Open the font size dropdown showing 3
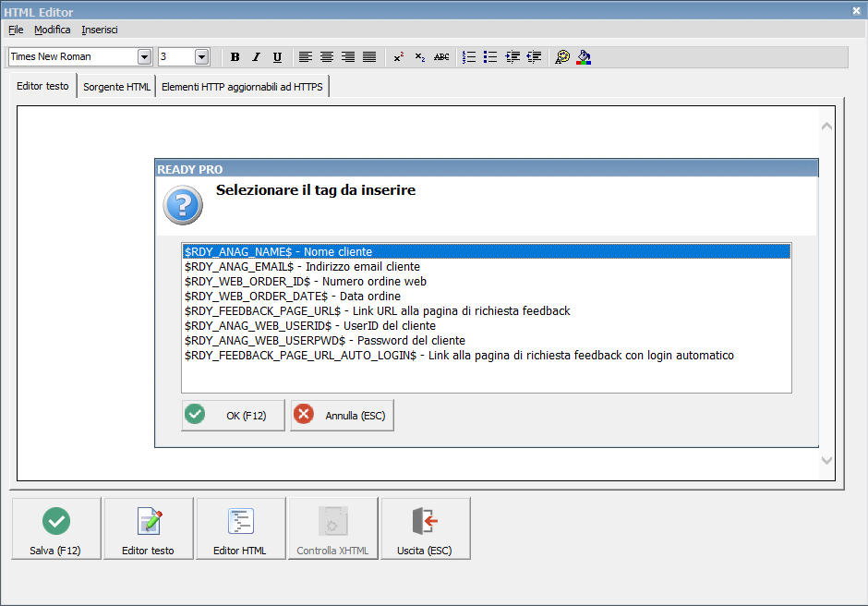 coord(201,56)
